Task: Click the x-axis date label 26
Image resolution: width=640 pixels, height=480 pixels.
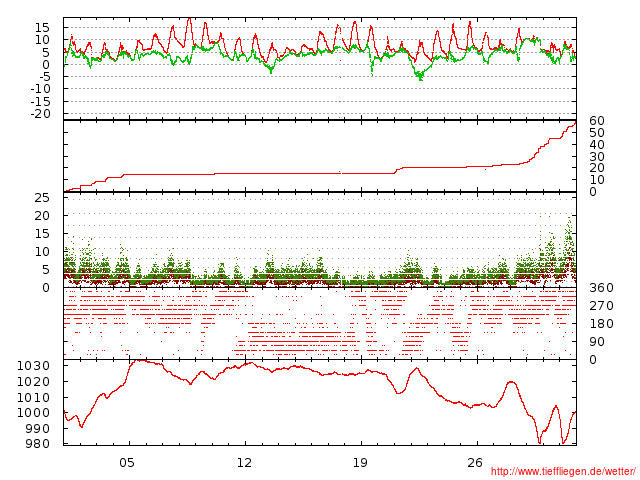Action: click(475, 463)
